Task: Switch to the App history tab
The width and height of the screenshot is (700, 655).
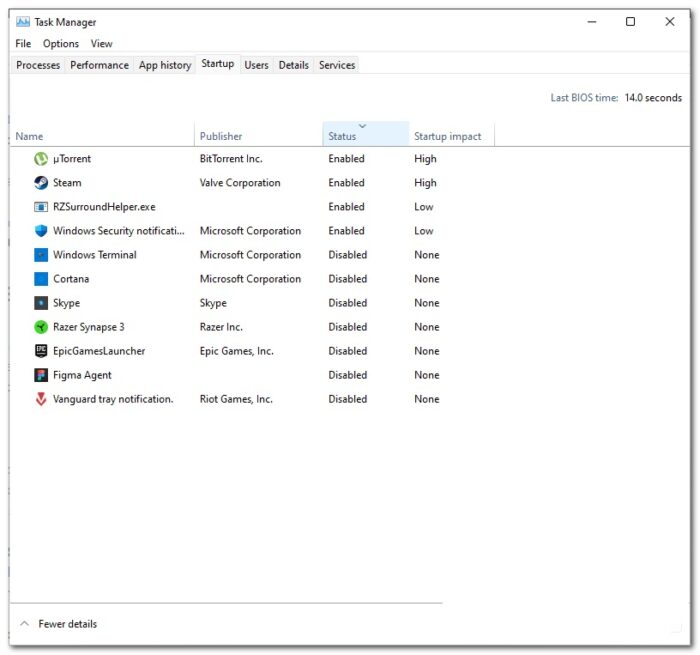Action: click(165, 65)
